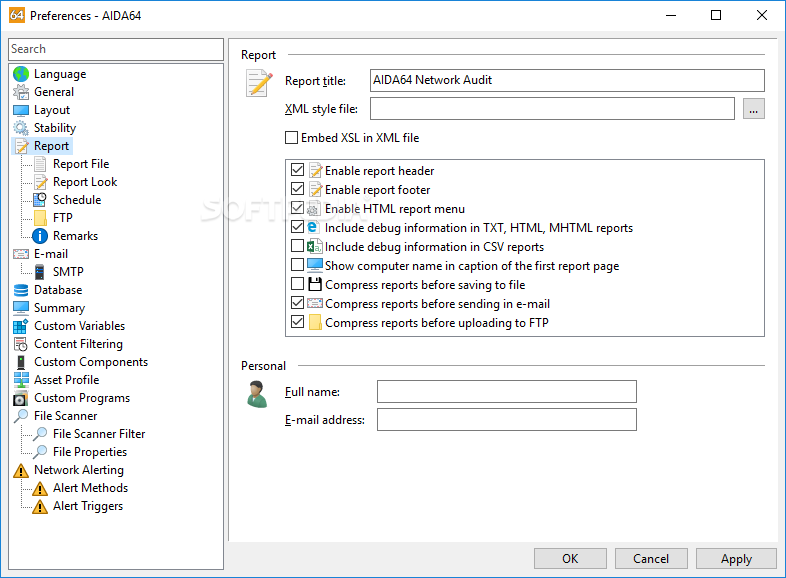Screen dimensions: 786x578
Task: Open the General preferences page
Action: coord(54,92)
